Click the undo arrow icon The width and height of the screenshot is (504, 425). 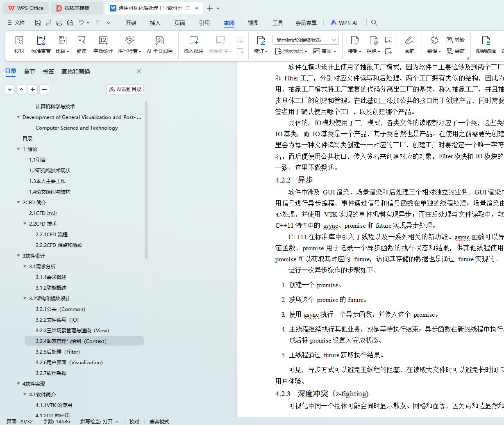click(x=82, y=23)
